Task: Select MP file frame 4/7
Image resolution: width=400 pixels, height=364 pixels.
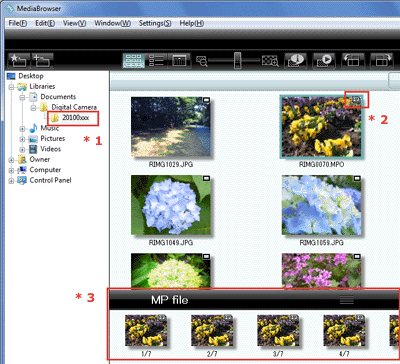Action: (x=344, y=331)
